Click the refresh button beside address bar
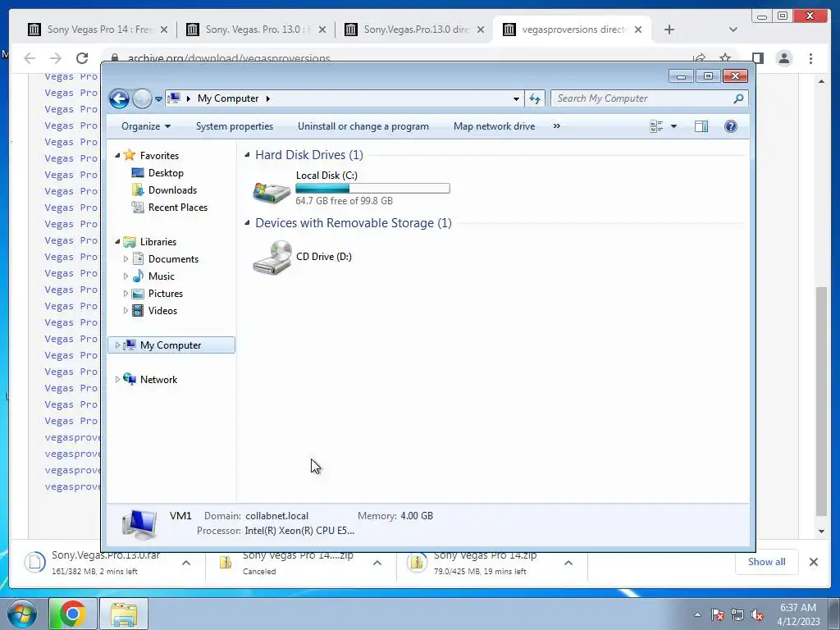The width and height of the screenshot is (840, 630). 535,98
